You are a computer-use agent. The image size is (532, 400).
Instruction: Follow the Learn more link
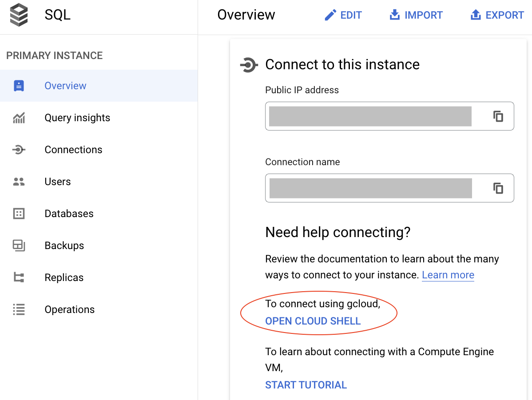coord(448,275)
